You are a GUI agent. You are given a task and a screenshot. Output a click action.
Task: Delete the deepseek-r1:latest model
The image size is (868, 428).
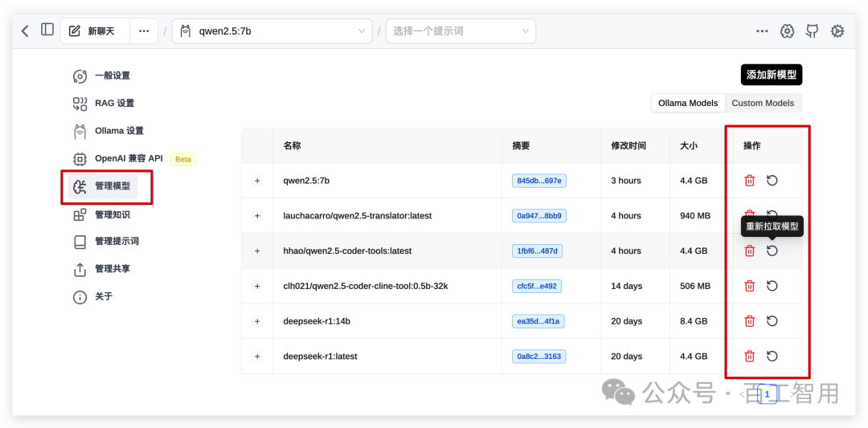click(x=750, y=356)
